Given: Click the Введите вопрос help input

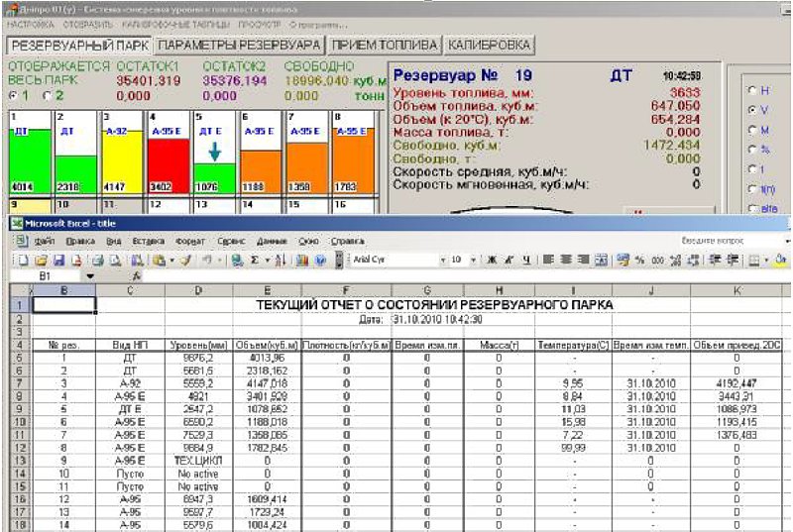Looking at the screenshot, I should click(732, 241).
